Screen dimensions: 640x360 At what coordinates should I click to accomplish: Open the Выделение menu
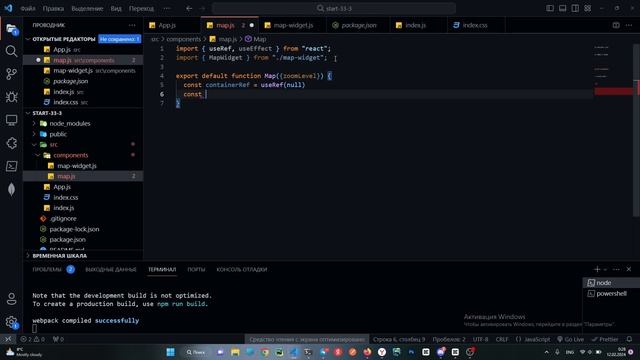[x=87, y=8]
